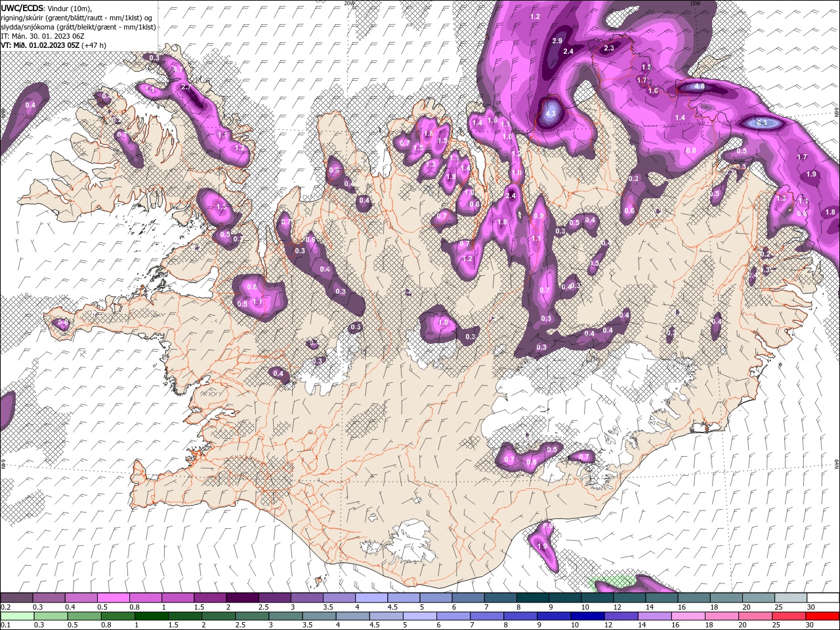Viewport: 840px width, 630px height.
Task: Pick the snow legend swatch between 1 and 1.5
Action: click(x=177, y=597)
